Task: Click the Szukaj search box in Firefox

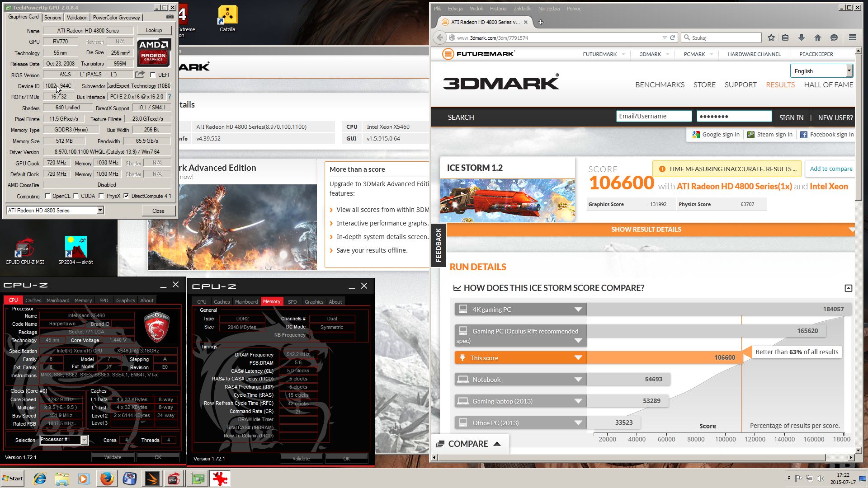Action: tap(721, 38)
